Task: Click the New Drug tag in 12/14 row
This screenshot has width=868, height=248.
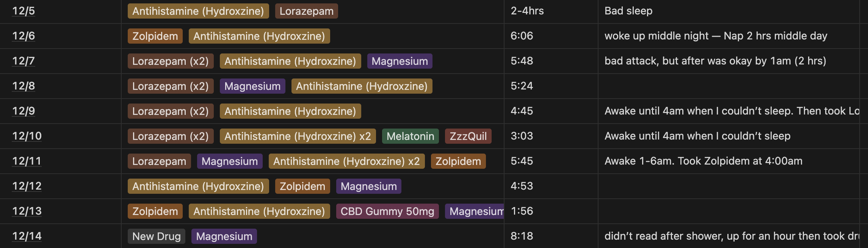Action: [x=157, y=236]
